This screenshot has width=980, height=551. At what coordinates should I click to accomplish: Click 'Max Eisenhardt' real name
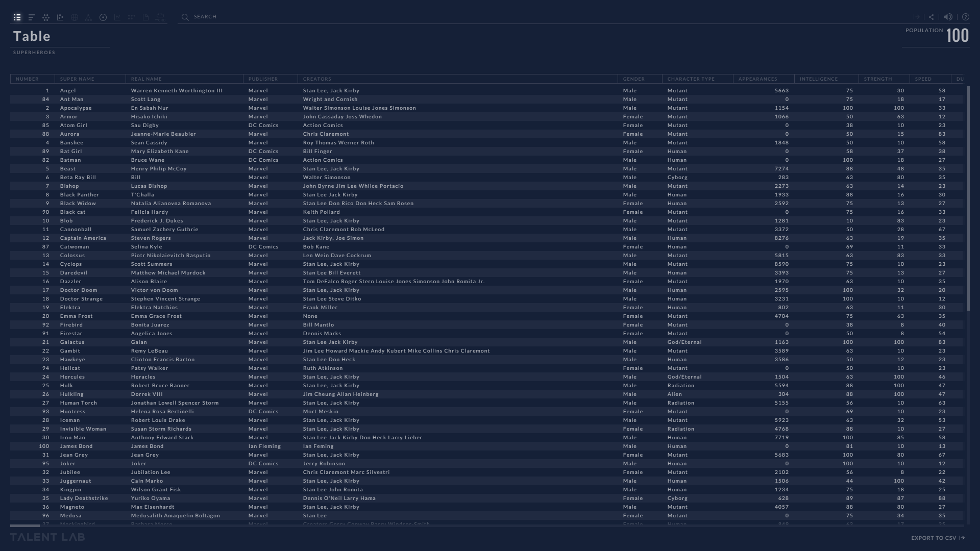(153, 507)
